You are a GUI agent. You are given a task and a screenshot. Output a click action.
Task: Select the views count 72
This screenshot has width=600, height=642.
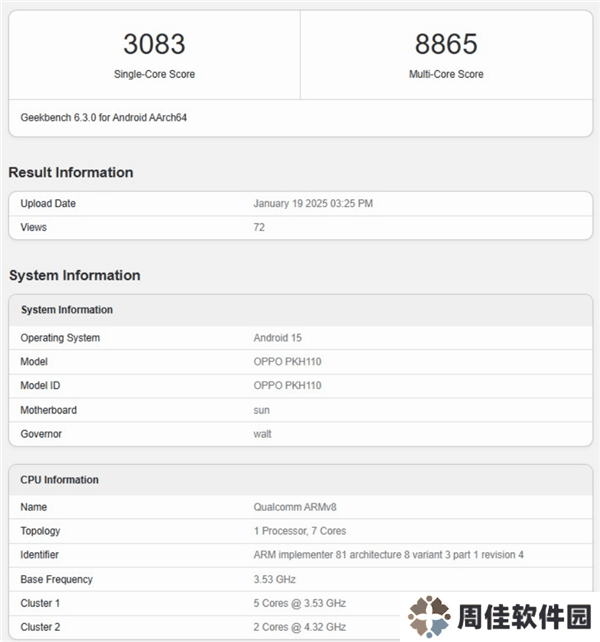pyautogui.click(x=259, y=227)
